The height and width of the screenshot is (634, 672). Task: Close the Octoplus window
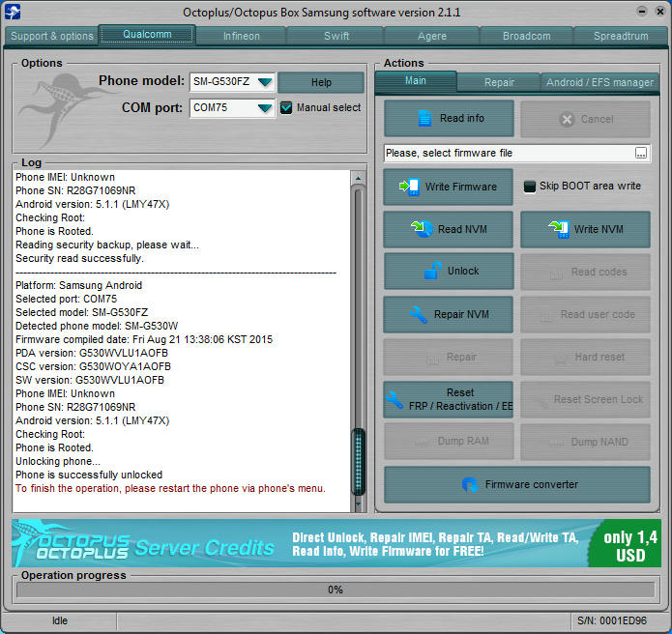(x=660, y=12)
